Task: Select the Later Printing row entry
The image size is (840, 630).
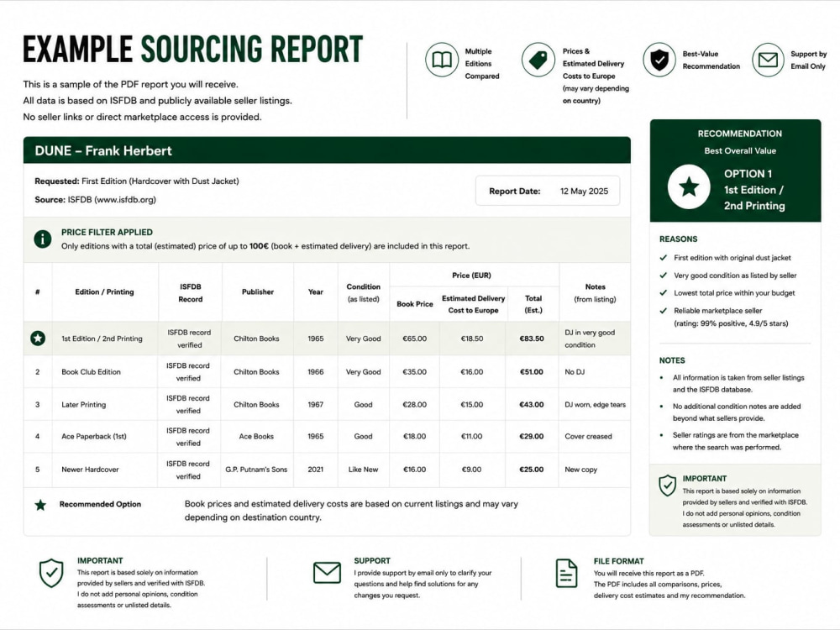Action: (x=83, y=405)
